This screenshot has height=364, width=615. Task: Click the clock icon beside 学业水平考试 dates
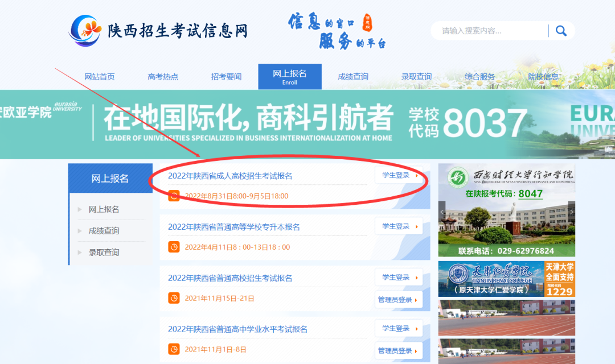coord(175,349)
